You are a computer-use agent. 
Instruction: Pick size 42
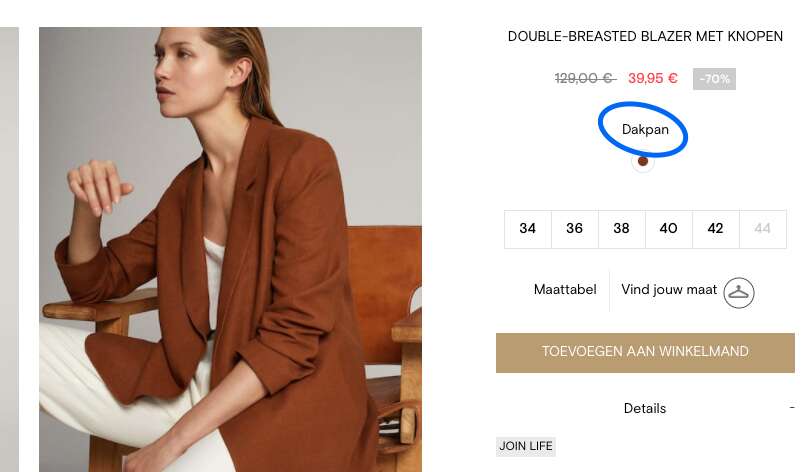716,229
